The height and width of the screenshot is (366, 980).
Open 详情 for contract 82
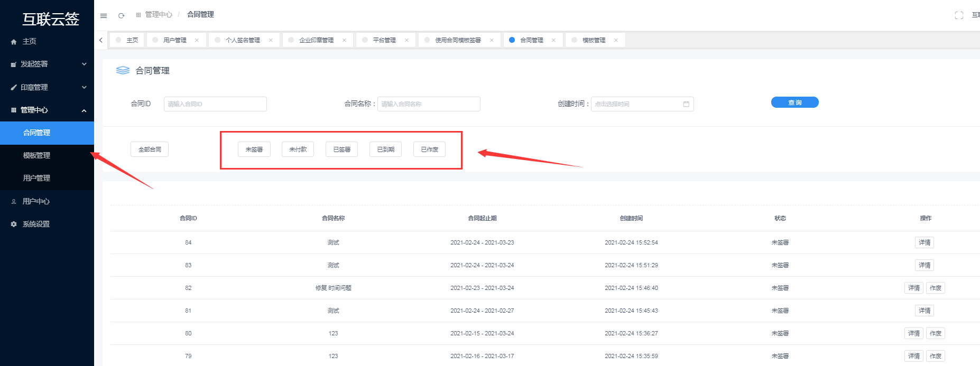coord(914,288)
